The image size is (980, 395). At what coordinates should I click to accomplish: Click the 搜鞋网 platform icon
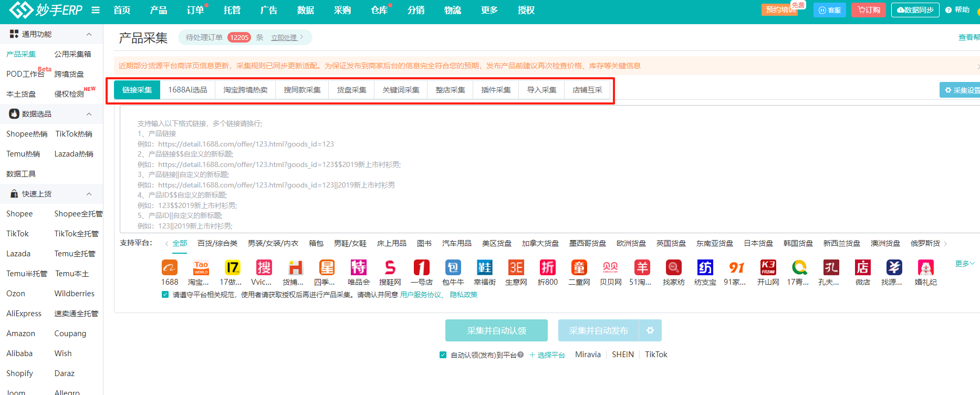[x=390, y=268]
